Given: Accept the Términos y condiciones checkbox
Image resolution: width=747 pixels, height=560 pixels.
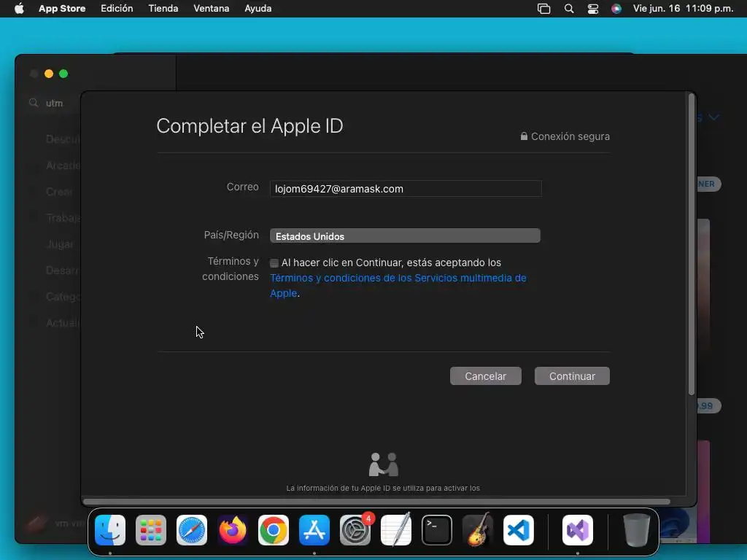Looking at the screenshot, I should (274, 262).
